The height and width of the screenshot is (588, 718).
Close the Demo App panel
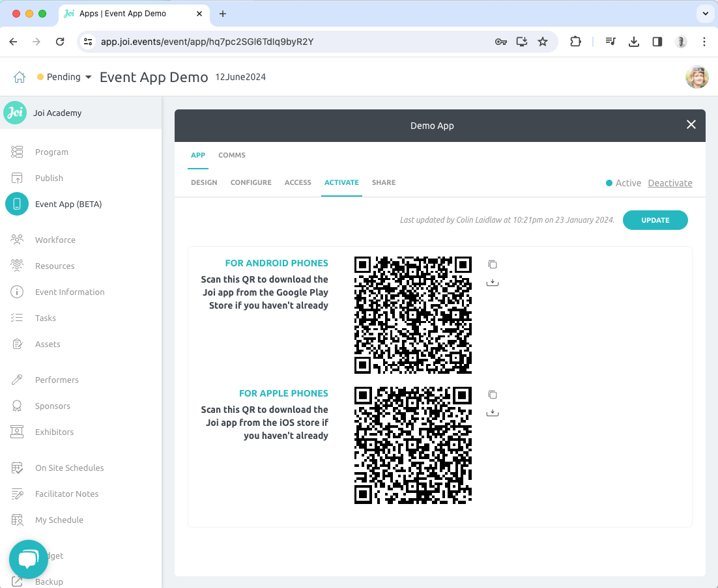tap(691, 124)
